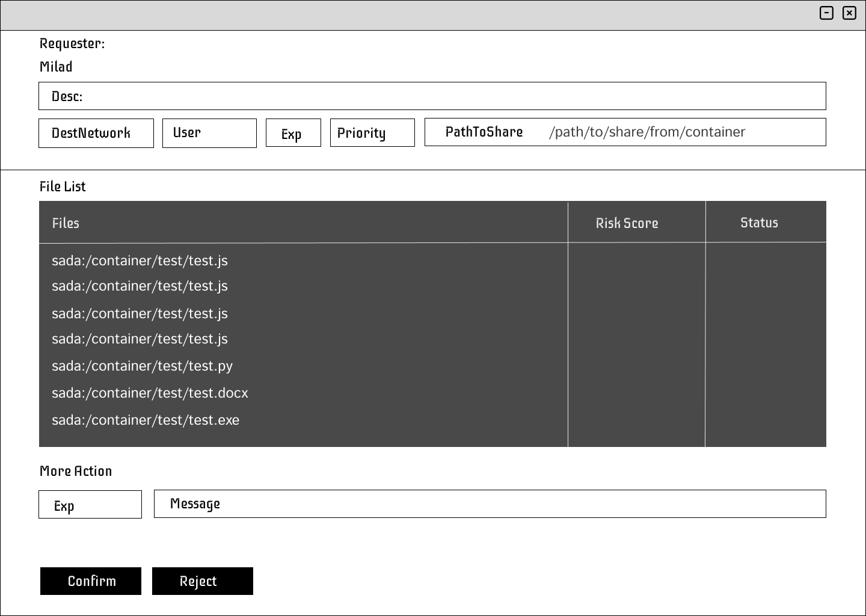The width and height of the screenshot is (866, 616).
Task: Open the DestNetwork dropdown
Action: click(96, 133)
